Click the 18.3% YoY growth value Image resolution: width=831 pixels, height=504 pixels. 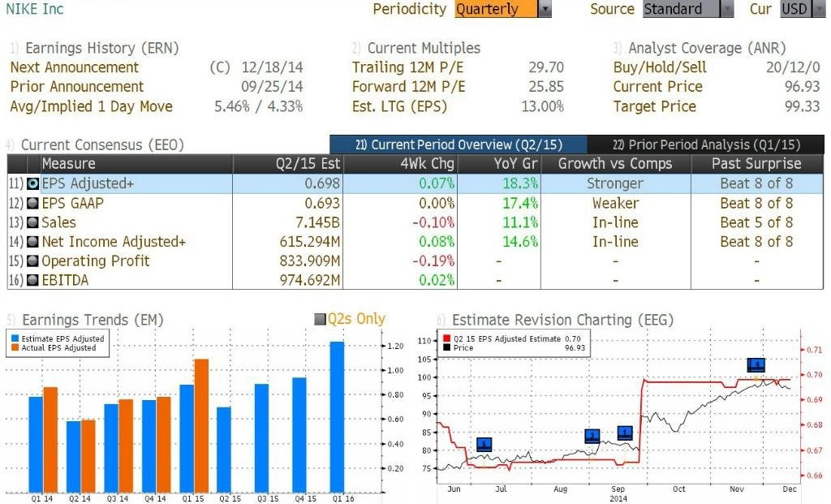coord(520,183)
